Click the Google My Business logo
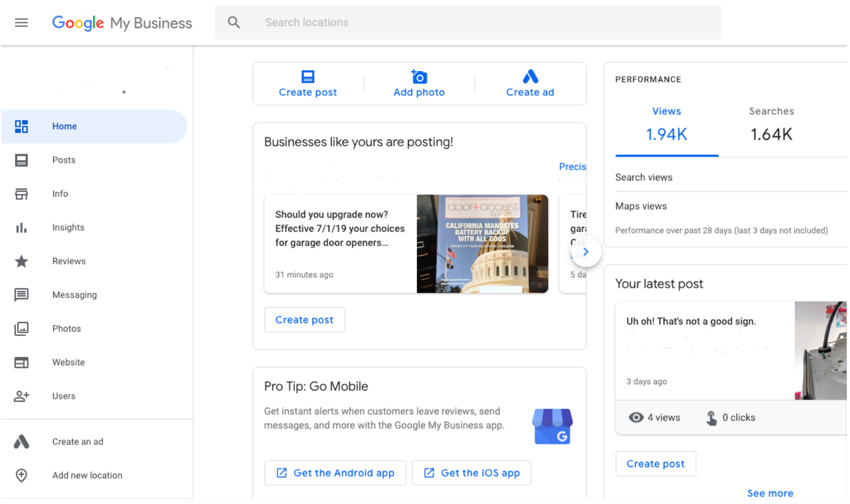The height and width of the screenshot is (504, 850). 122,23
